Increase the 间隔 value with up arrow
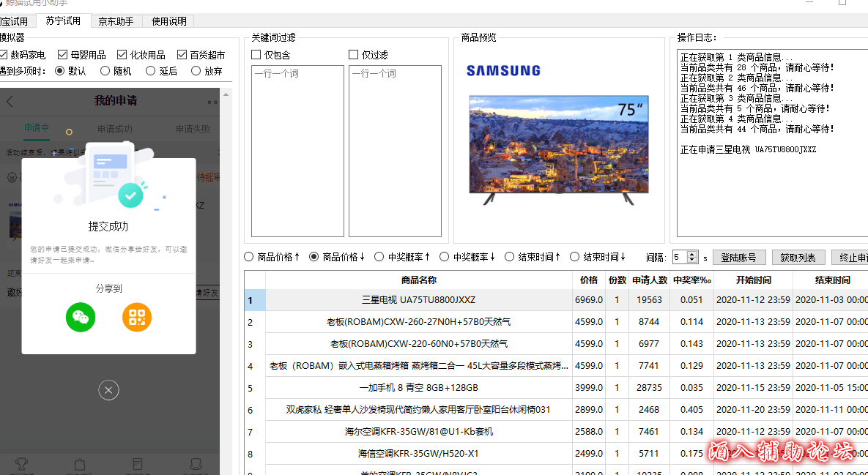The width and height of the screenshot is (868, 475). click(x=692, y=255)
